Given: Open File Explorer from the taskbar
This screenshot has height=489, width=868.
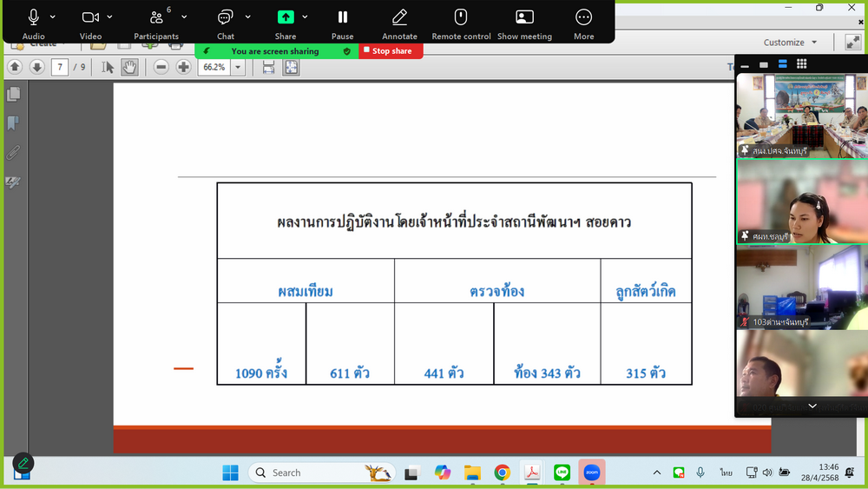Looking at the screenshot, I should [472, 472].
